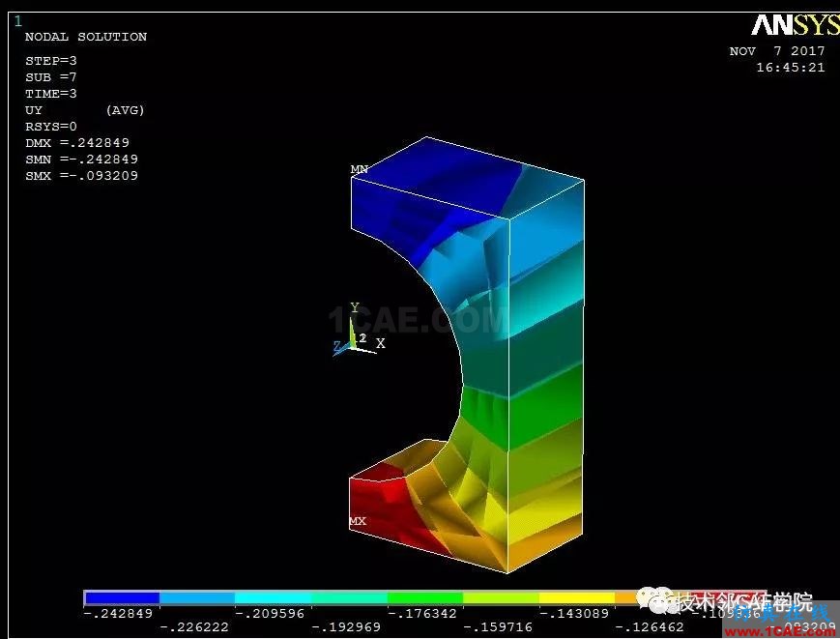Click the green legend color band
This screenshot has height=639, width=840.
pyautogui.click(x=424, y=597)
